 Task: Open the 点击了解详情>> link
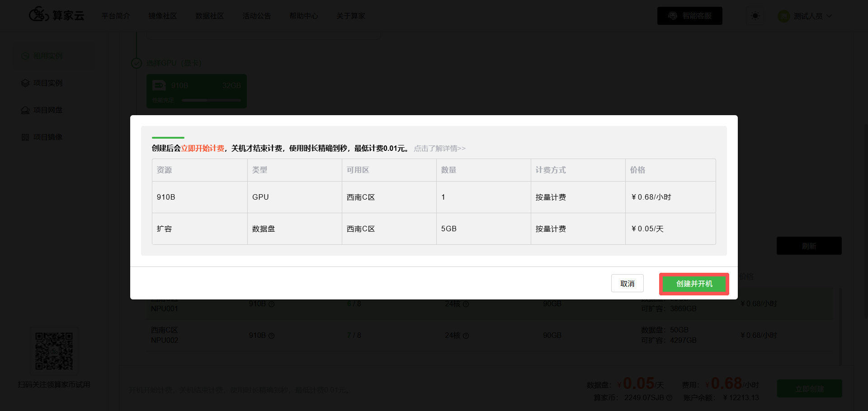pyautogui.click(x=439, y=149)
